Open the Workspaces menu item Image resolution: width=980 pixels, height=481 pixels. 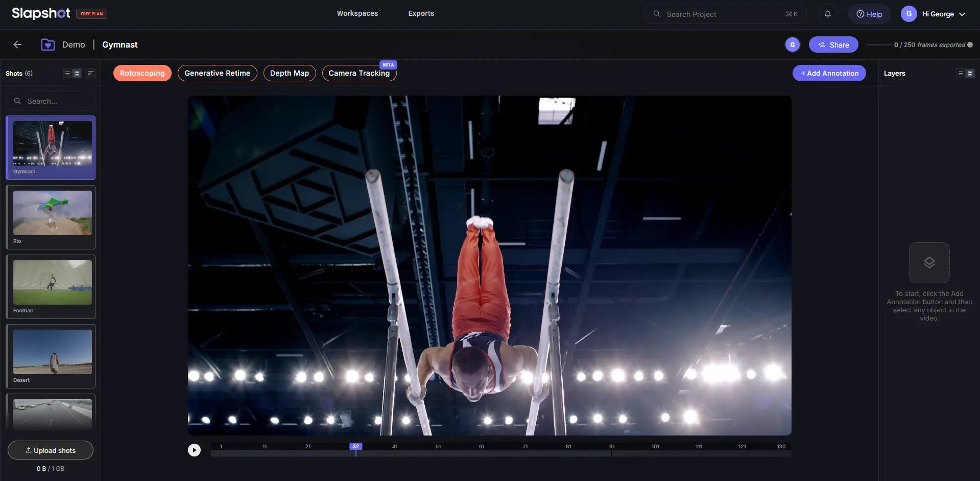coord(357,13)
